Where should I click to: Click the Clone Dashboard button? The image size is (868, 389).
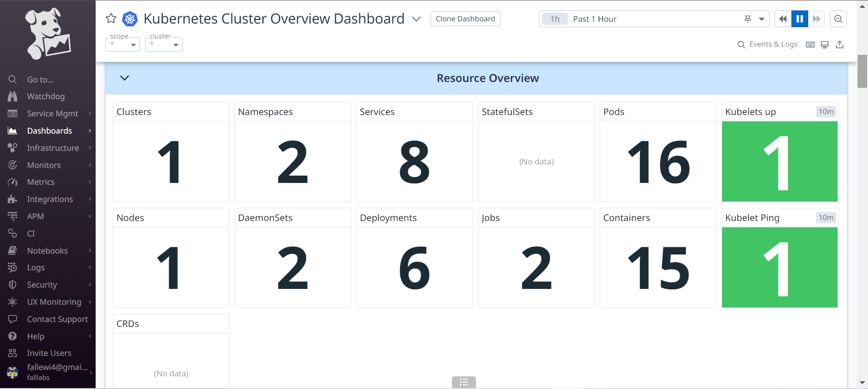[465, 19]
